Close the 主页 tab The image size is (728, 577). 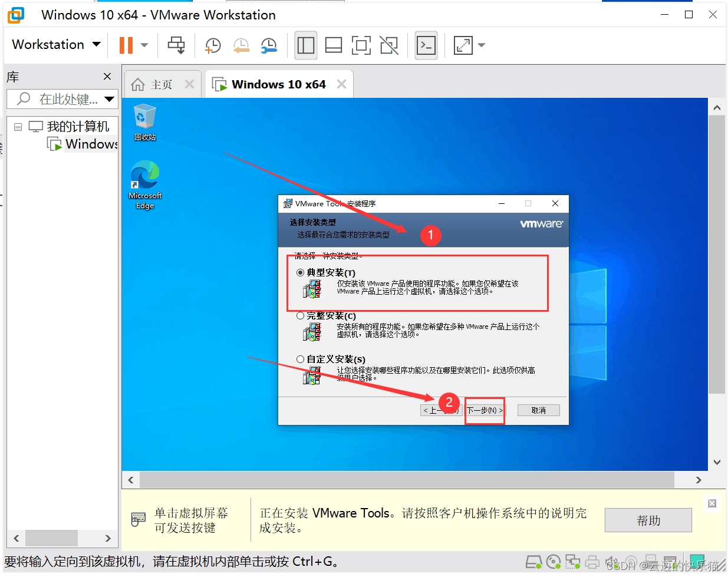[189, 84]
